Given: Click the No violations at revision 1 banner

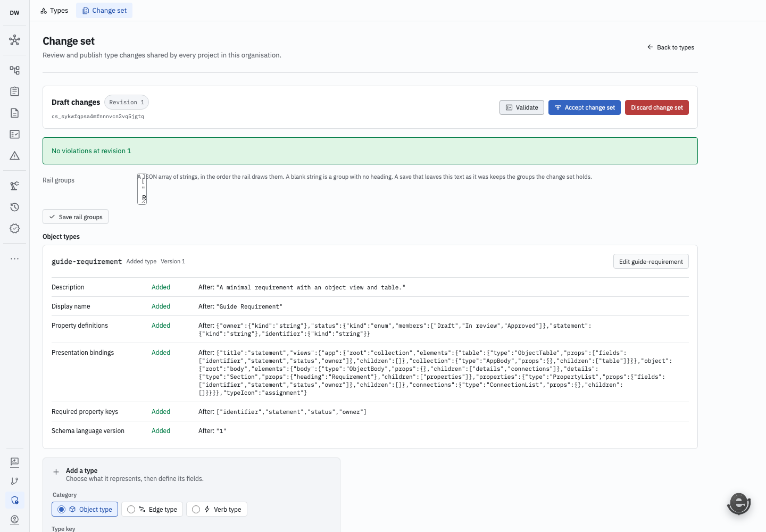Looking at the screenshot, I should 370,151.
